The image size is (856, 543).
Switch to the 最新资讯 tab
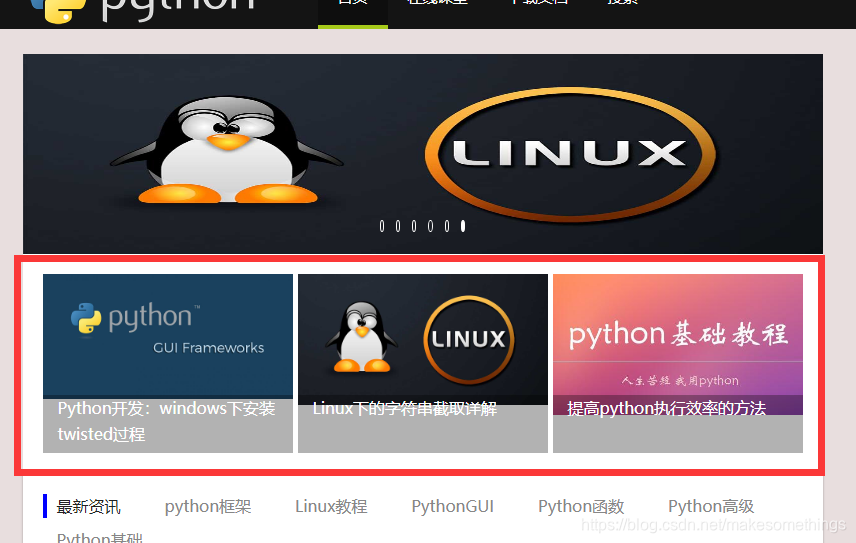coord(88,506)
